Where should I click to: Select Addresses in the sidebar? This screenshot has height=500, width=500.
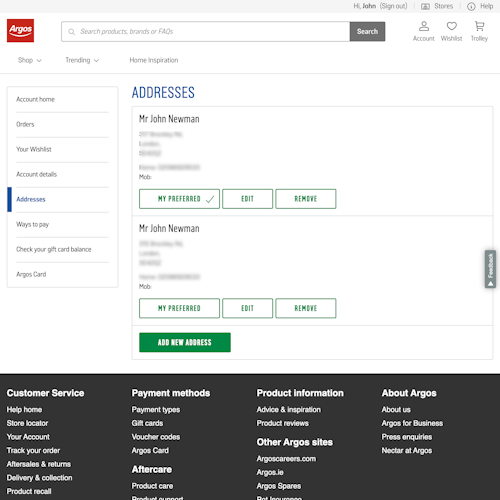coord(31,199)
